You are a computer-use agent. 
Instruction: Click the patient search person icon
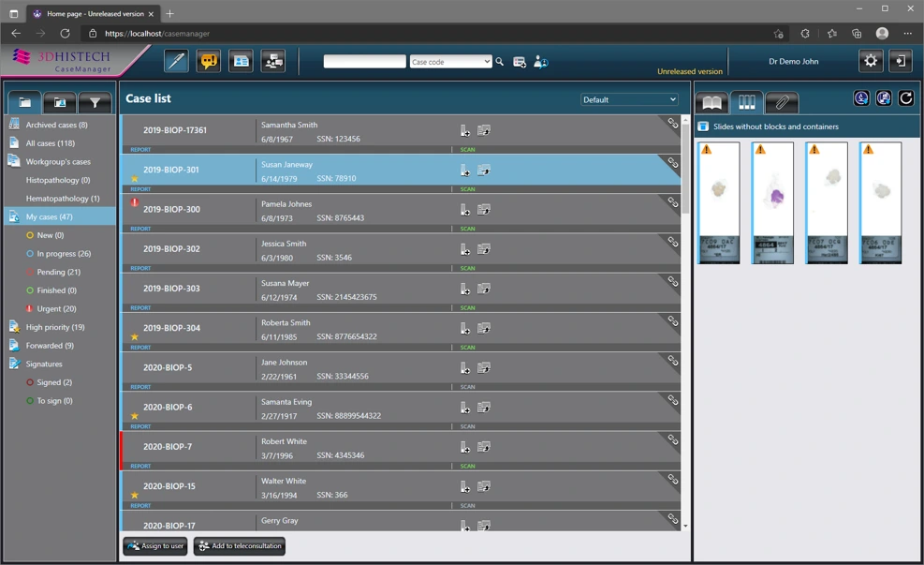[540, 62]
